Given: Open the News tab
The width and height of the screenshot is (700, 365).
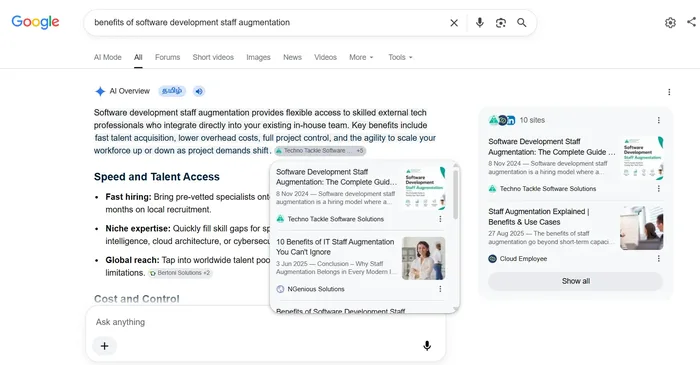Looking at the screenshot, I should [x=292, y=57].
